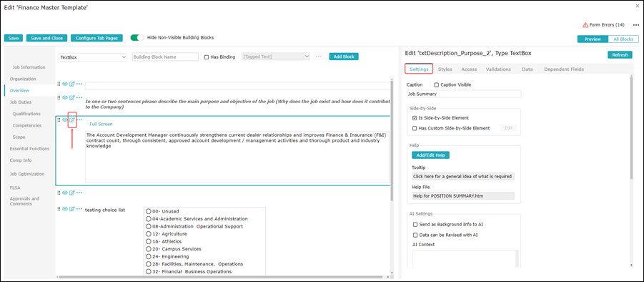Click the Add Block button

coord(344,57)
